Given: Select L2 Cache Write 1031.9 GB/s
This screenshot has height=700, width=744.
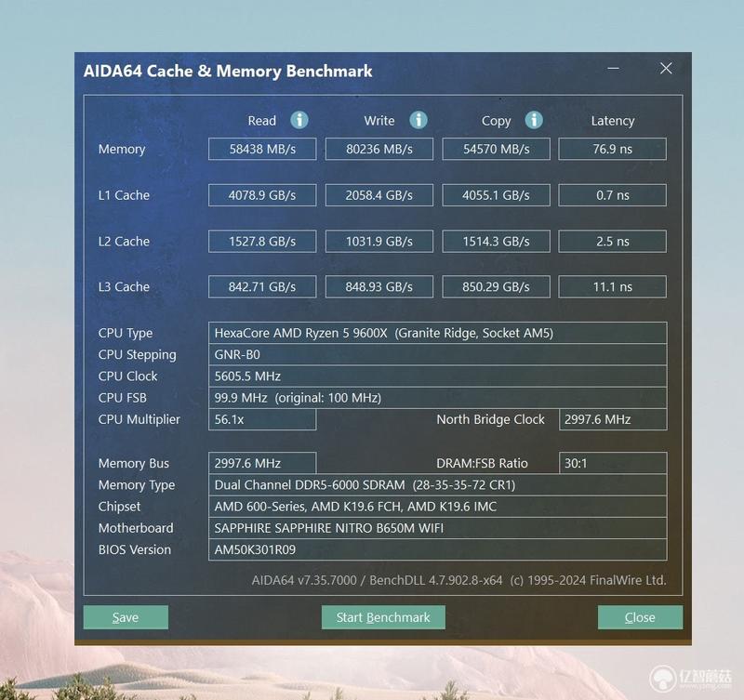Looking at the screenshot, I should click(x=379, y=242).
